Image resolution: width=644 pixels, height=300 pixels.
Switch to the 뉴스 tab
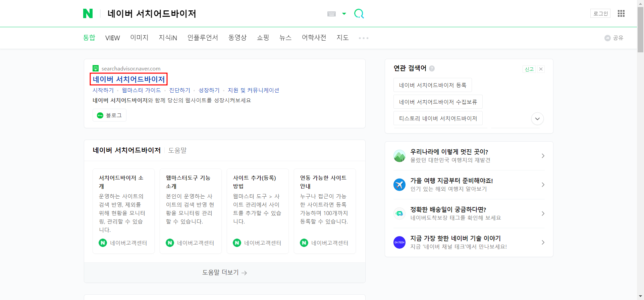point(285,38)
